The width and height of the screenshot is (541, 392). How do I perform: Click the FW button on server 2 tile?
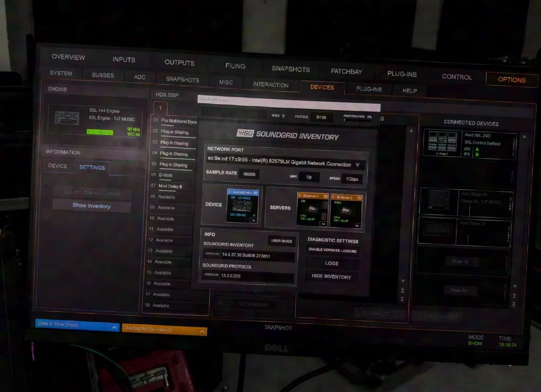(357, 226)
